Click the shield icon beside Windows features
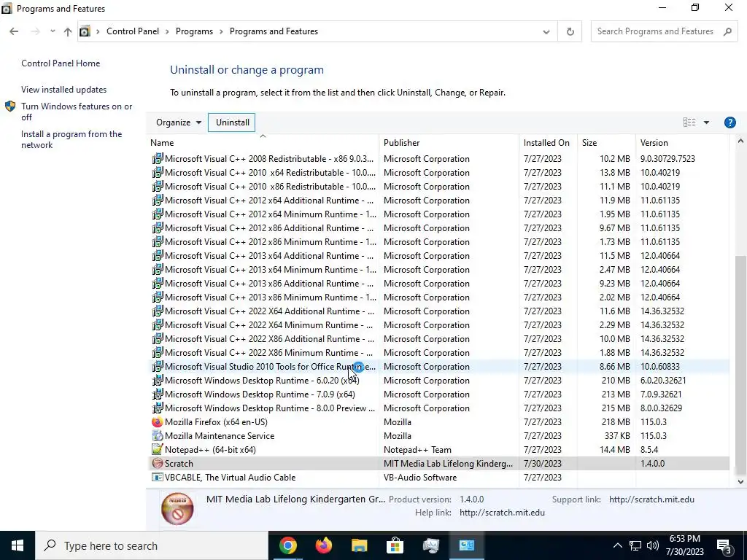Image resolution: width=747 pixels, height=560 pixels. coord(10,106)
